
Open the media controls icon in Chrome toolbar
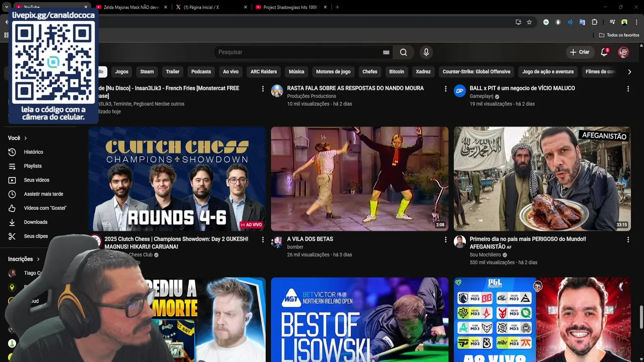click(612, 22)
